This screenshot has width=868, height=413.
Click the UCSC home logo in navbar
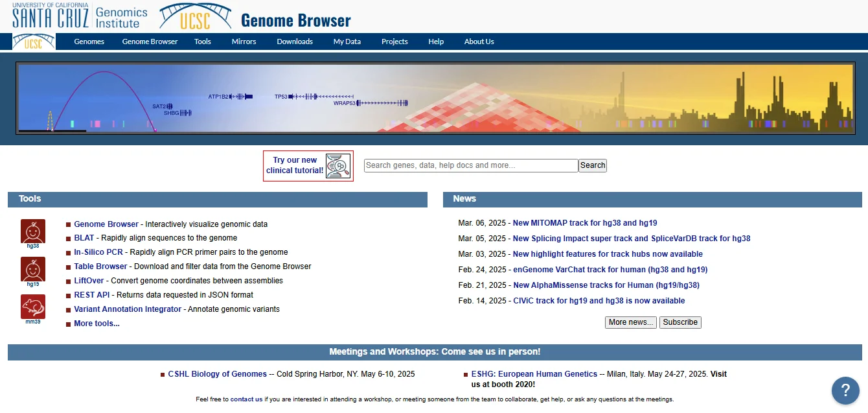click(34, 41)
